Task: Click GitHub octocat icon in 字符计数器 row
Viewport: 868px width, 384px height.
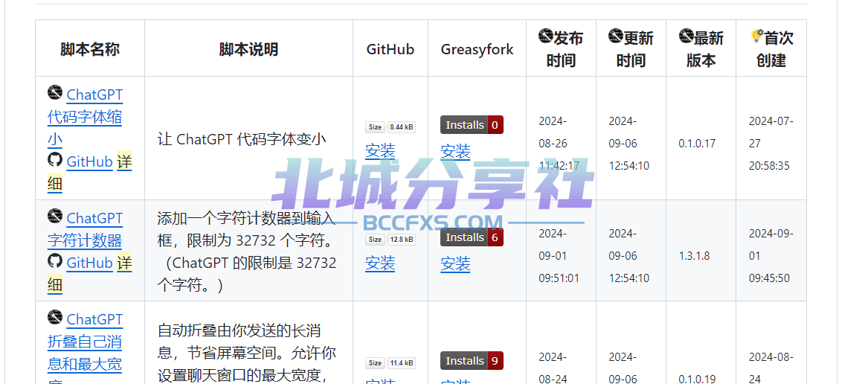Action: [x=55, y=261]
